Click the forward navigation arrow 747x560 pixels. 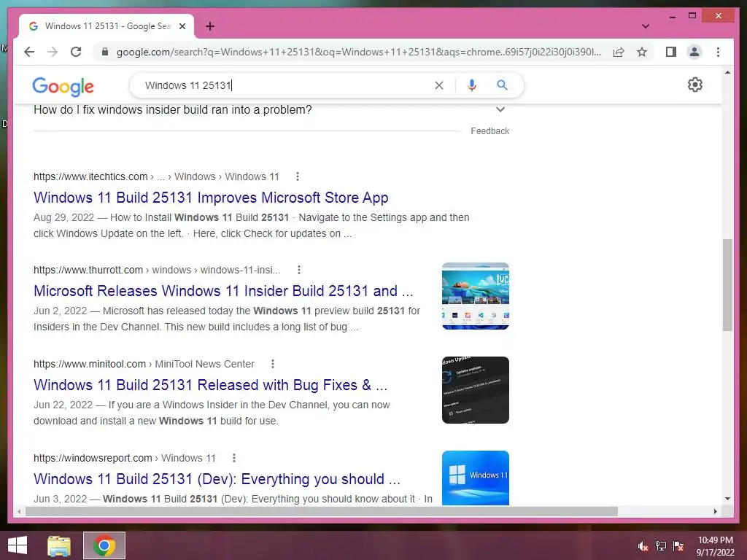(53, 52)
